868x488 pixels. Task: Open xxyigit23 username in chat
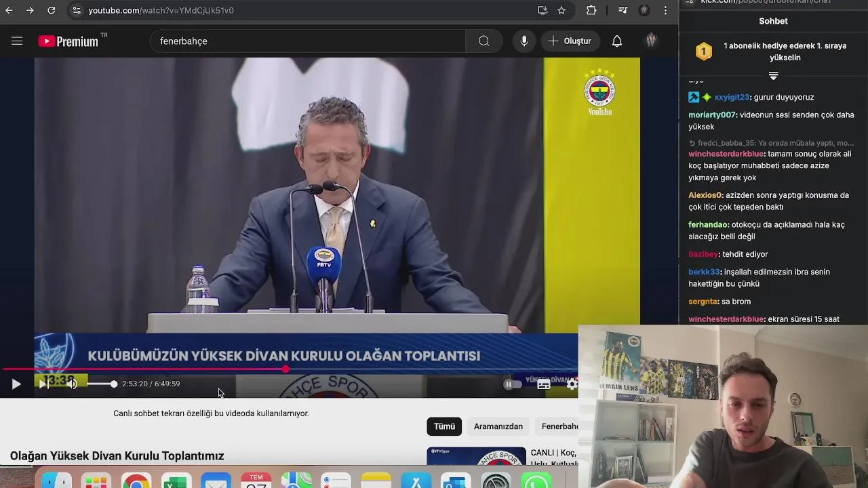[x=732, y=97]
